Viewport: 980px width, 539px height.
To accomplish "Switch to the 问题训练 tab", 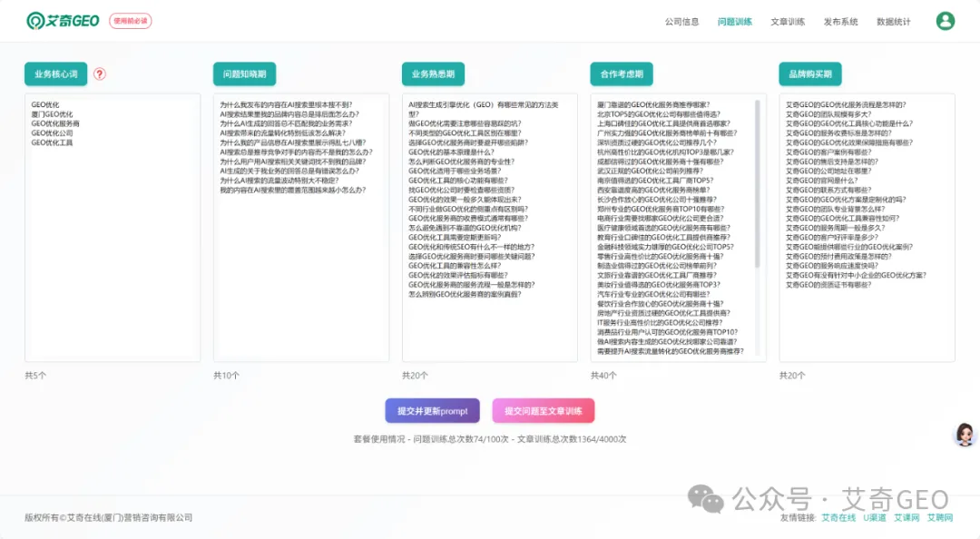I will [x=734, y=22].
